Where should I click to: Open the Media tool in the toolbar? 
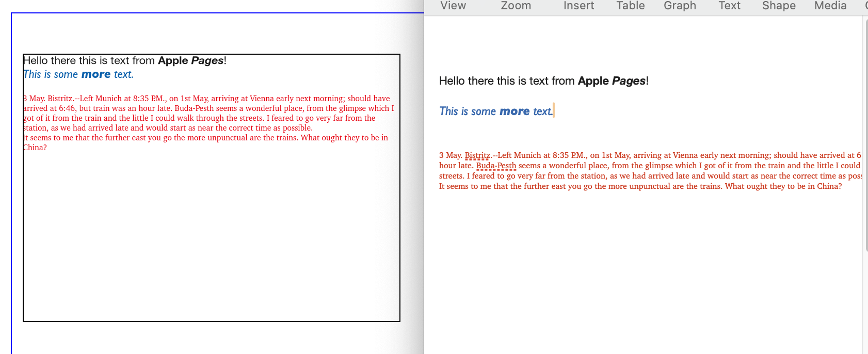pyautogui.click(x=830, y=6)
